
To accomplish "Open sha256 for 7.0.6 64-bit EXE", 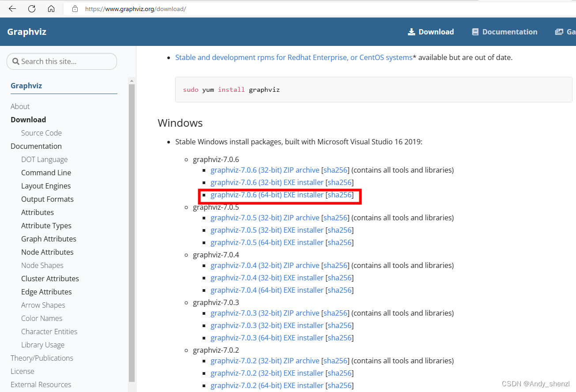I will coord(340,195).
